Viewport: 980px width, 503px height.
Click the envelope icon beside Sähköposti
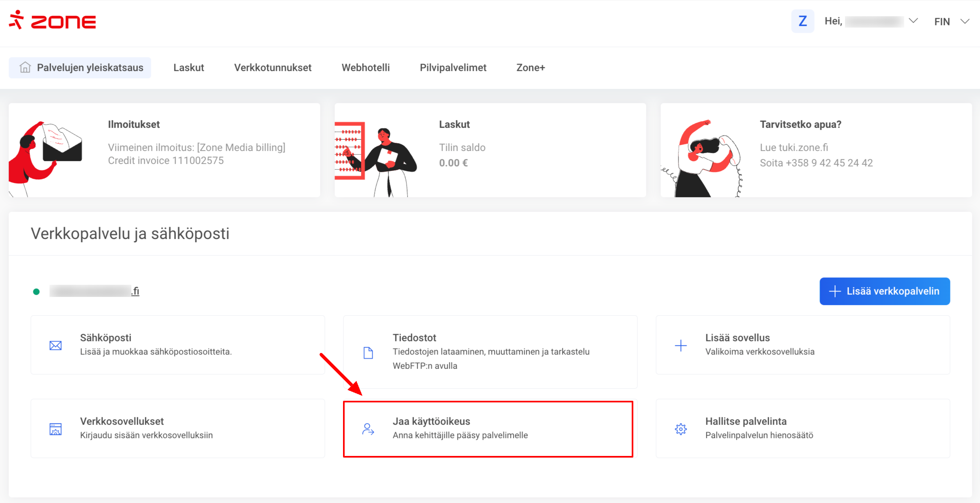point(56,346)
